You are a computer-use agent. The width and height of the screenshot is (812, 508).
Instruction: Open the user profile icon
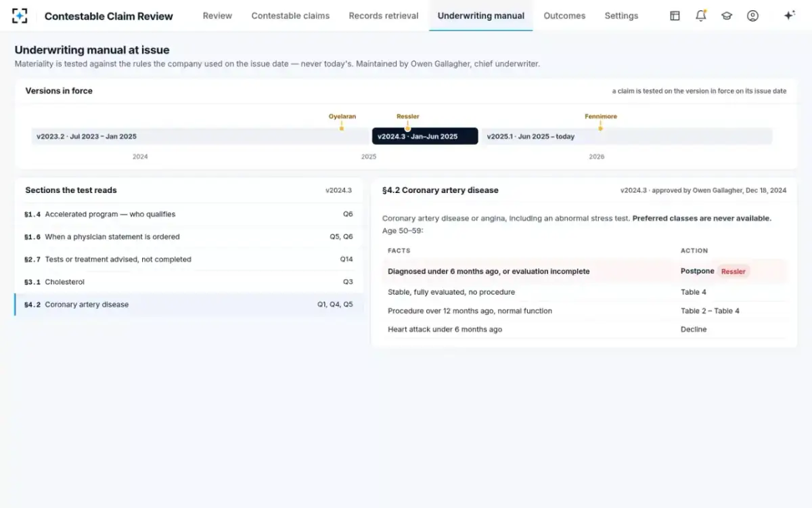click(x=752, y=16)
